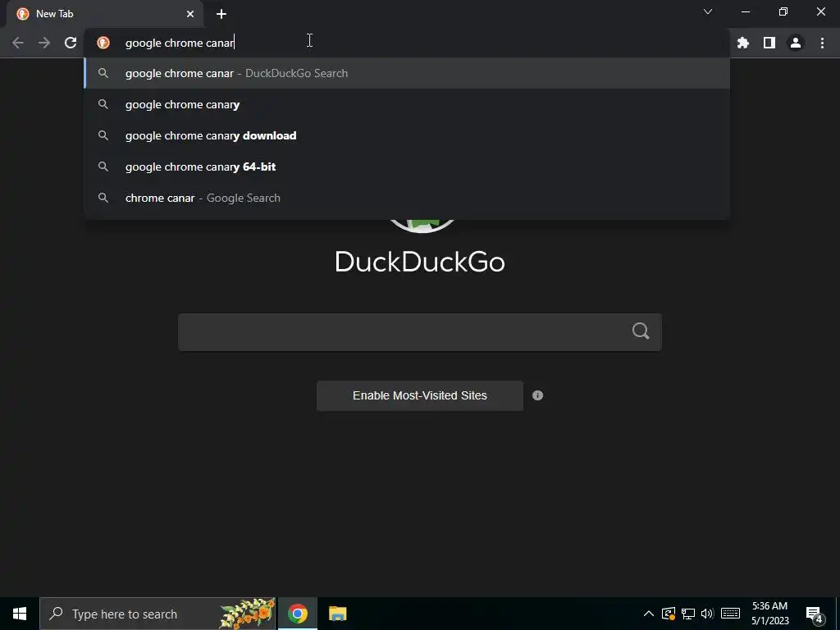Select the New Tab tab
This screenshot has width=840, height=630.
(x=105, y=14)
